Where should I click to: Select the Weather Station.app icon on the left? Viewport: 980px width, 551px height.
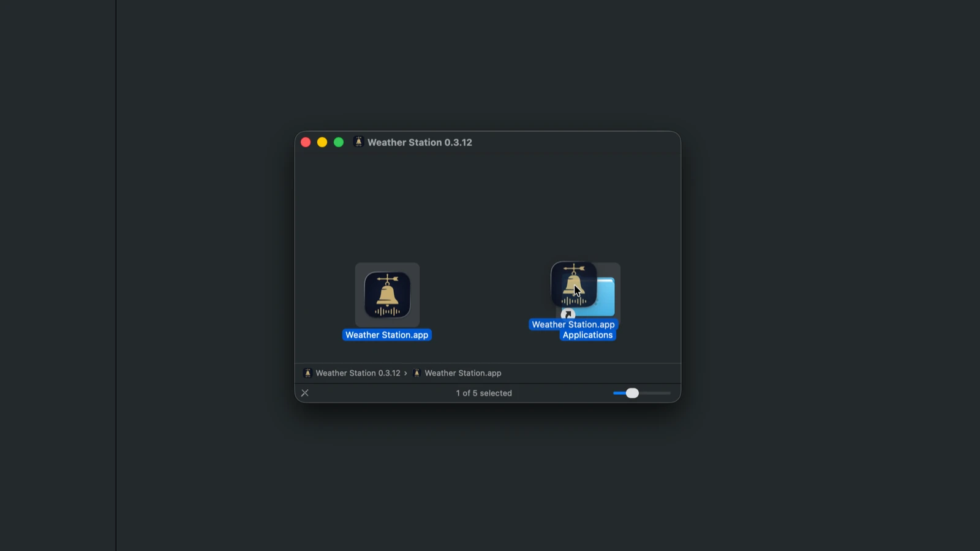[387, 295]
